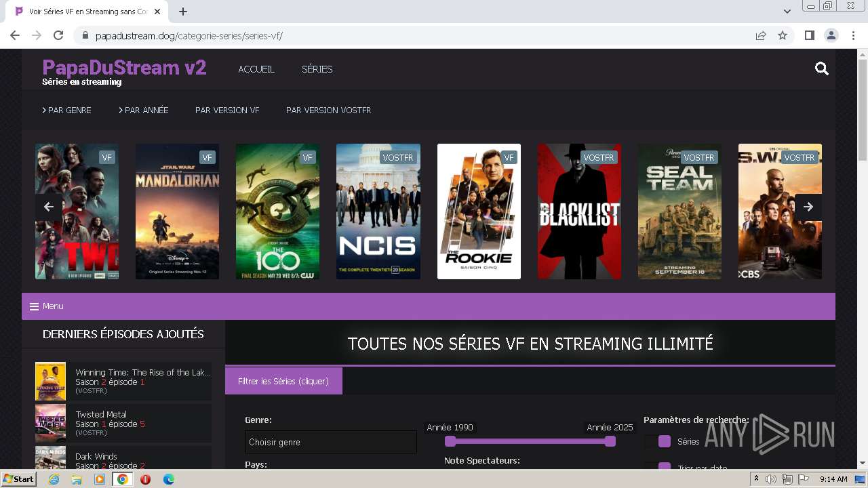The height and width of the screenshot is (488, 868).
Task: Open Winning Time: The Rise episode link
Action: pyautogui.click(x=143, y=372)
